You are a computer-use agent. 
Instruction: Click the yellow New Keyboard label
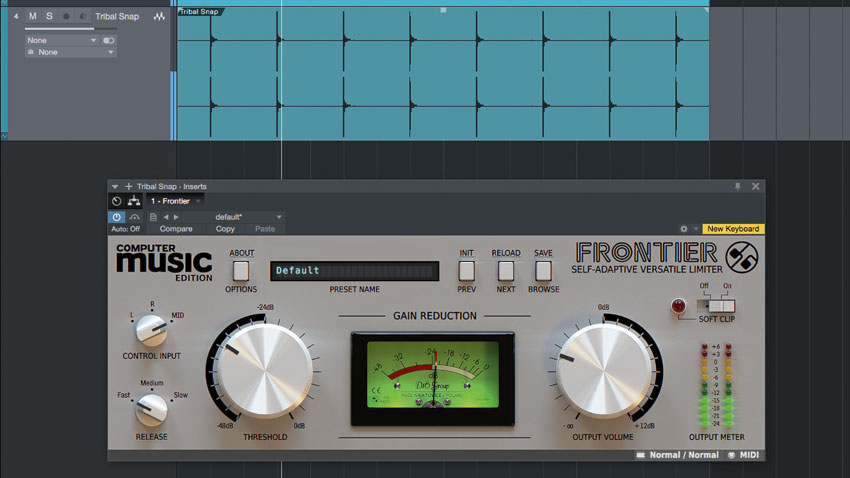[x=733, y=229]
